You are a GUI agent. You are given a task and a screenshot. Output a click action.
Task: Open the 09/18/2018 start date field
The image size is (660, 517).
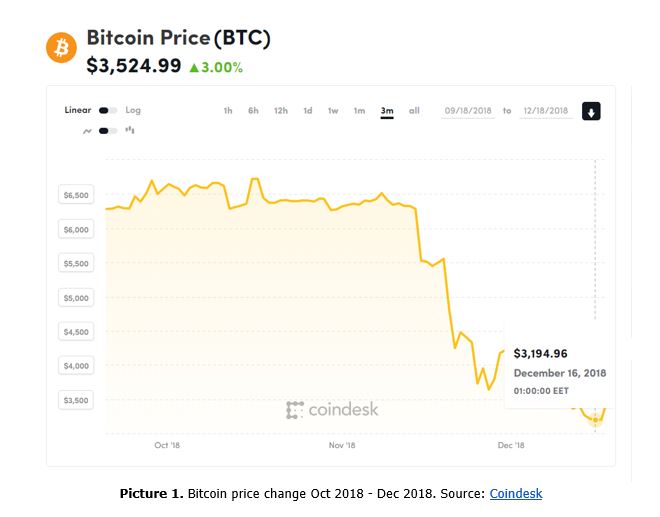[x=468, y=111]
